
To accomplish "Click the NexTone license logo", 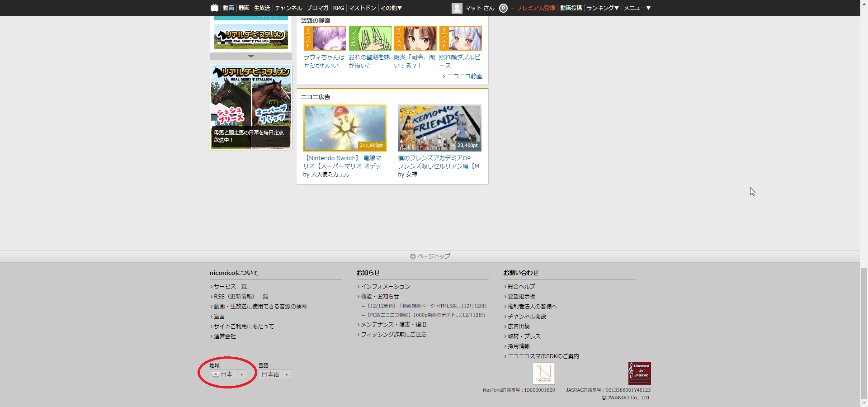I will 543,373.
